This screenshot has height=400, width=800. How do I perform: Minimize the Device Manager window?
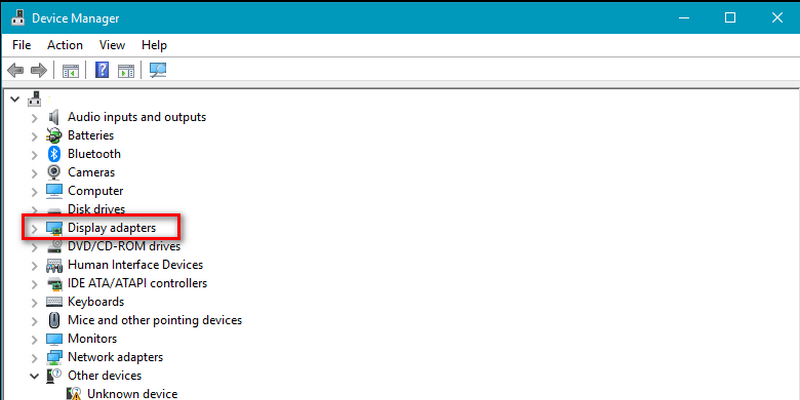(684, 18)
